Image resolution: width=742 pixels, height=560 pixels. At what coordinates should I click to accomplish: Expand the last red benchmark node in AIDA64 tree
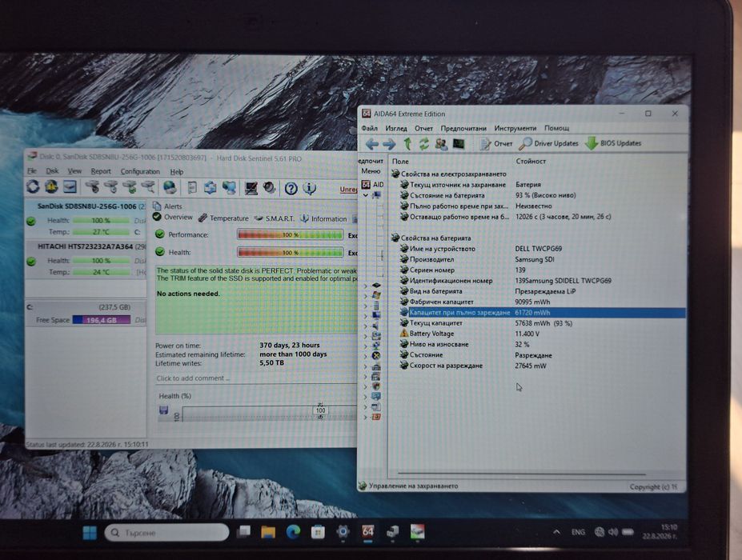[365, 417]
